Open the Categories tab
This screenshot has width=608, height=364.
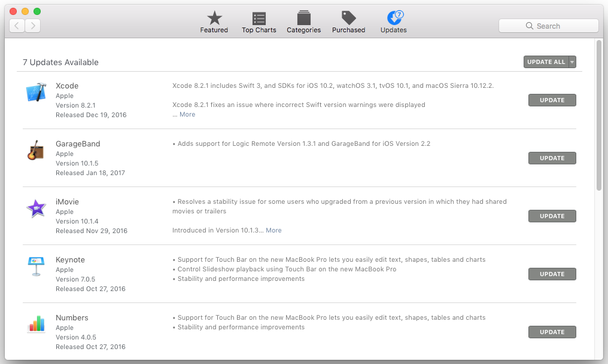coord(303,22)
